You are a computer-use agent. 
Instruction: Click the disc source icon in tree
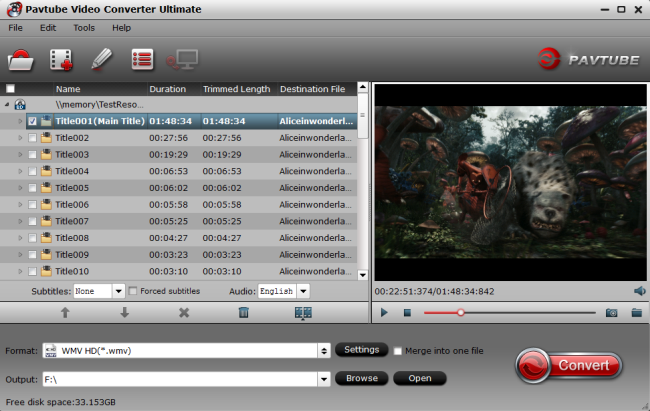tap(20, 105)
